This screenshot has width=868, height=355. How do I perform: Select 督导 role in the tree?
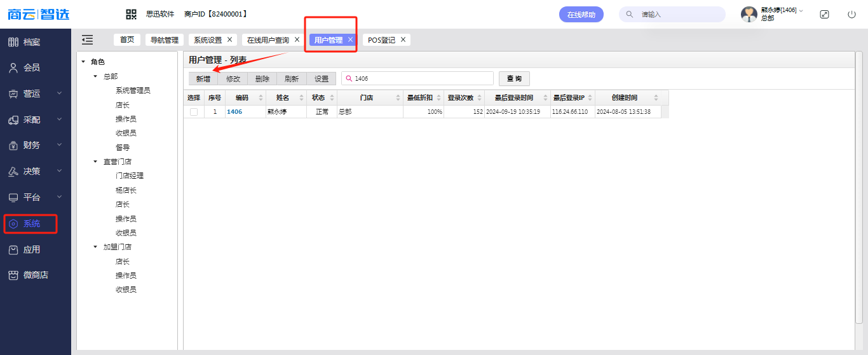click(x=123, y=147)
